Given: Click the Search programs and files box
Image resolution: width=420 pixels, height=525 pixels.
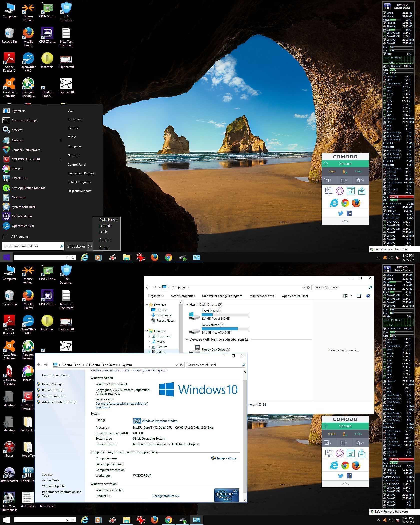Looking at the screenshot, I should [33, 246].
